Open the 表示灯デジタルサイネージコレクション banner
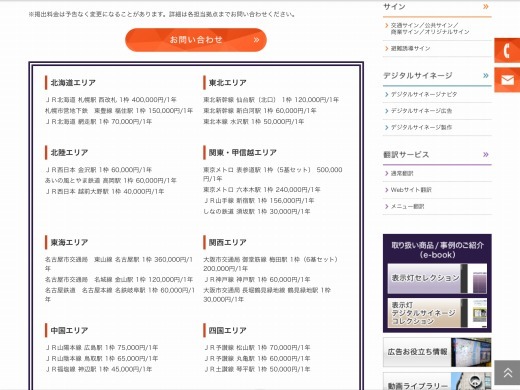Viewport: 520px width, 390px height. [437, 313]
